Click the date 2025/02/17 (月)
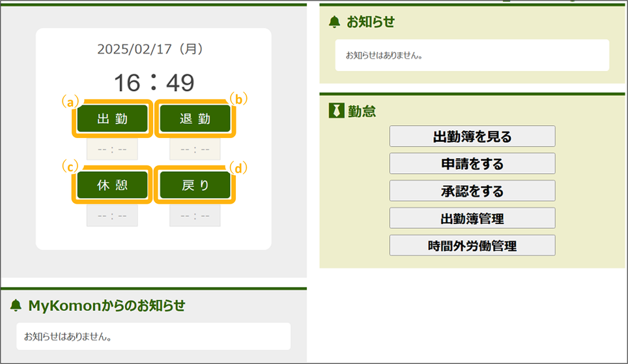The height and width of the screenshot is (364, 628). (x=154, y=49)
